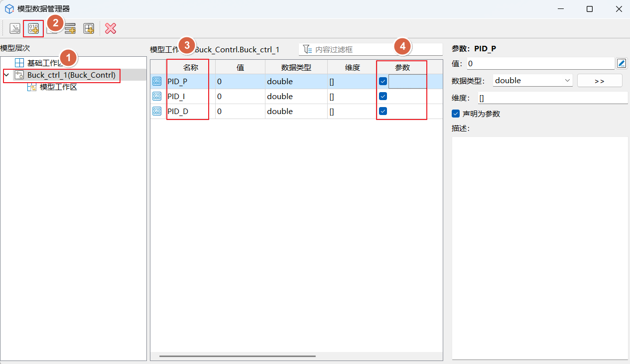Click the PID_D row data icon
Screen dimensions: 630x364
[157, 112]
